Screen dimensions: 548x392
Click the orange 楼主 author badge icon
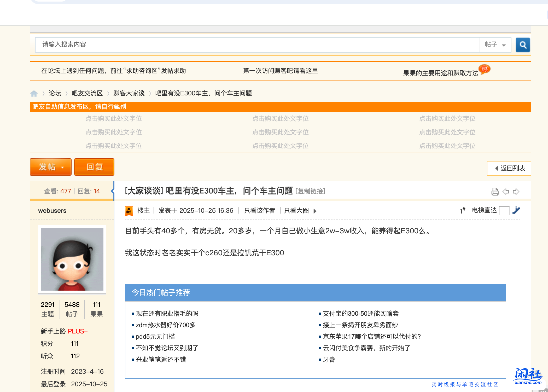pos(129,211)
